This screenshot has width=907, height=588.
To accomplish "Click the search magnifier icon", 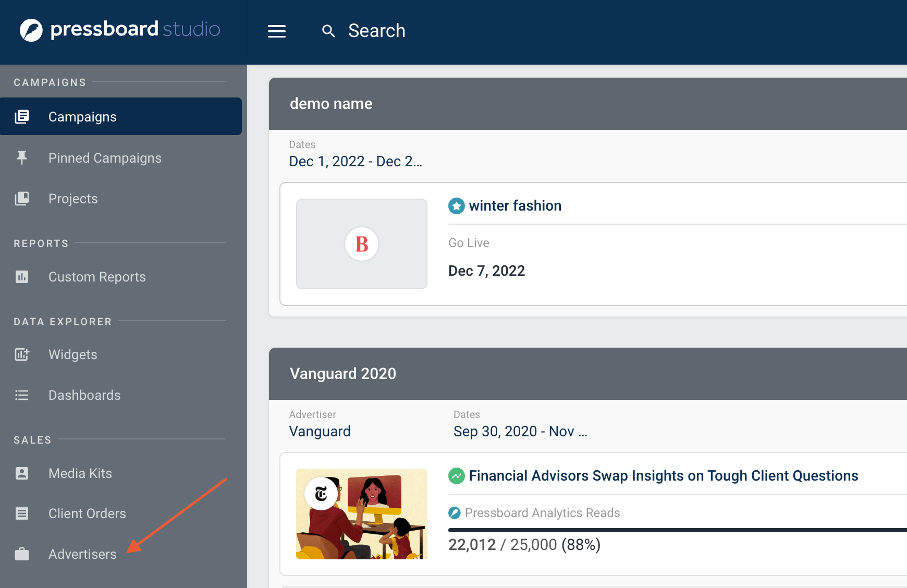I will point(328,31).
